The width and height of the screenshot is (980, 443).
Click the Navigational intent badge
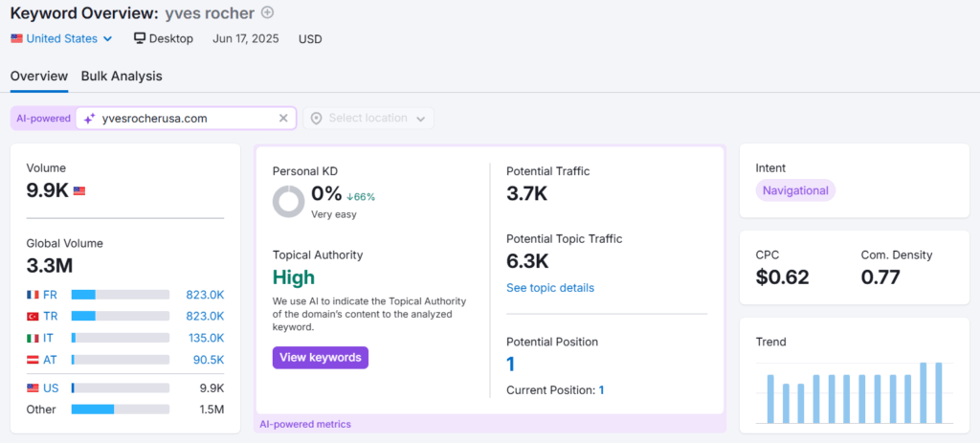pyautogui.click(x=795, y=190)
